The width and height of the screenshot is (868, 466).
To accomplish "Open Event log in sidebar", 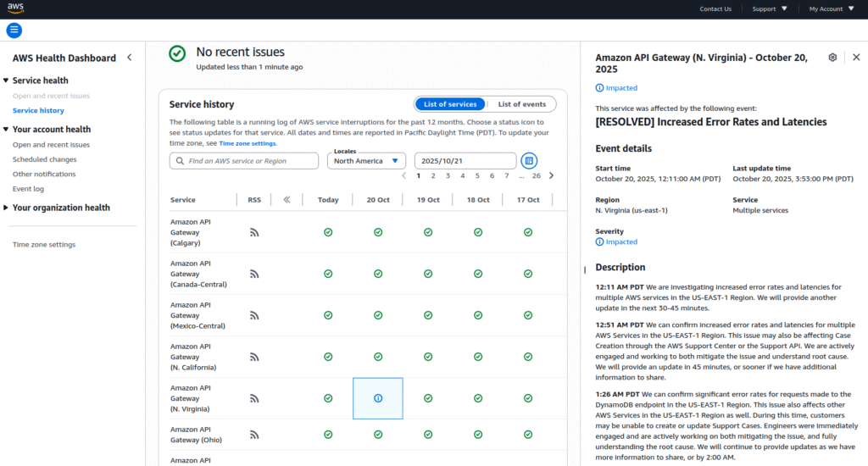I will 28,189.
